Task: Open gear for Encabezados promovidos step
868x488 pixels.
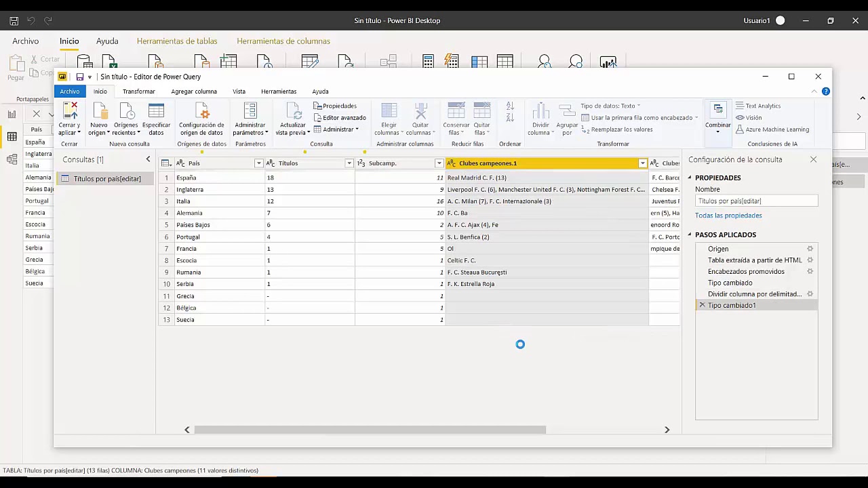Action: click(810, 271)
